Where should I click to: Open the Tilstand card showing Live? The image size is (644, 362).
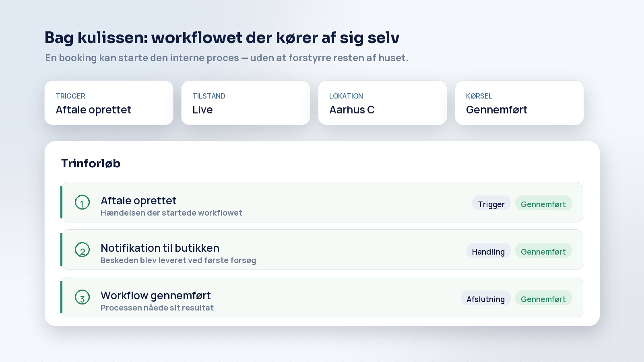(x=246, y=103)
